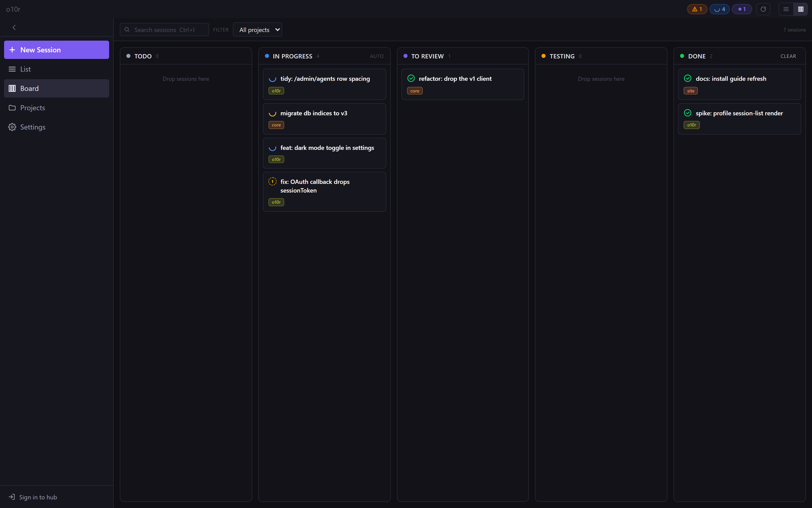Click the green DONE status dot
Viewport: 812px width, 508px height.
[x=682, y=56]
